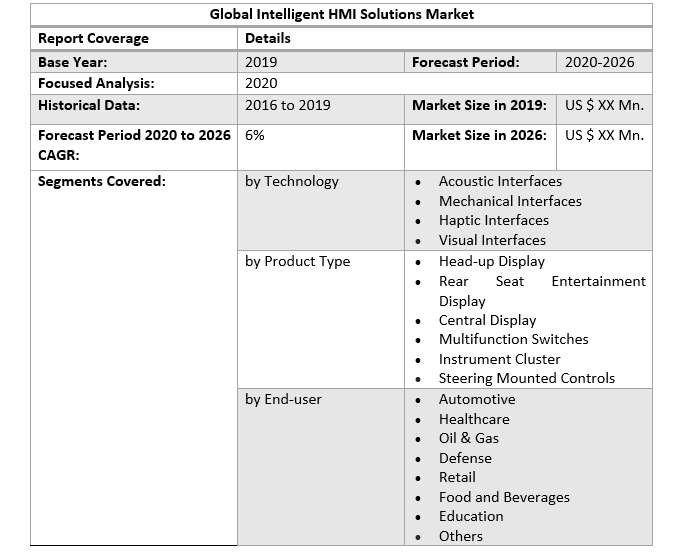This screenshot has width=694, height=554.
Task: Click the Acoustic Interfaces list item
Action: tap(500, 181)
